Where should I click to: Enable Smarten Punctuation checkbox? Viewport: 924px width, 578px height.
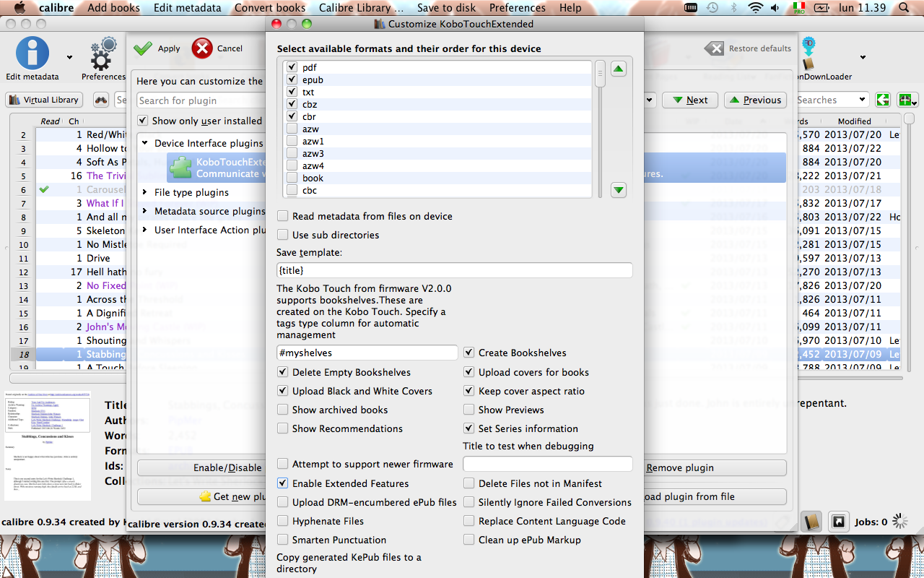(282, 540)
